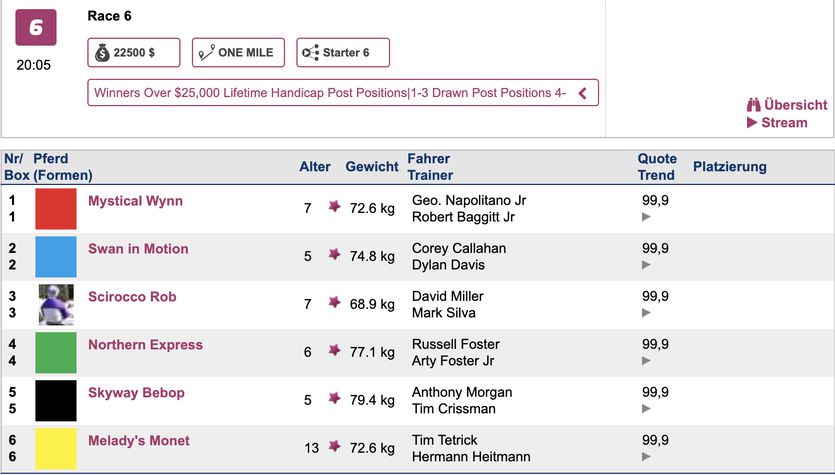Click the money bag prize icon
Viewport: 835px width, 475px height.
103,53
